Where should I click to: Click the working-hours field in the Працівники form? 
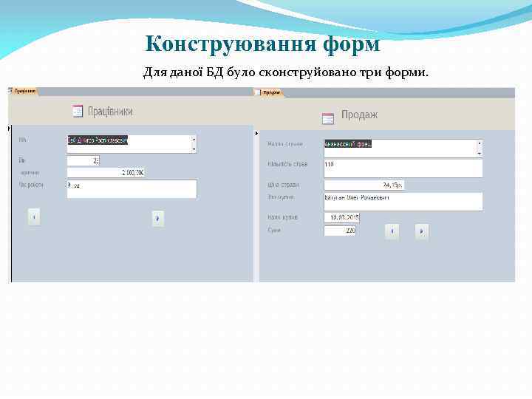(x=132, y=189)
